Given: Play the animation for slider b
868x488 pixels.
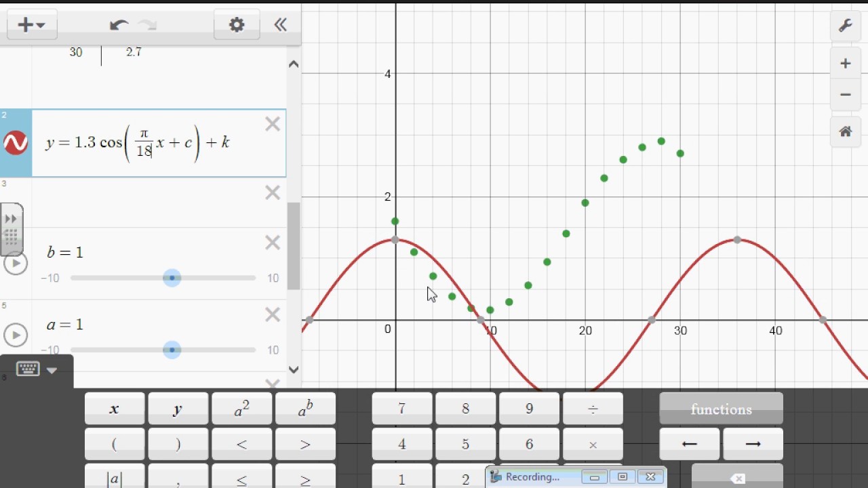Looking at the screenshot, I should tap(16, 263).
